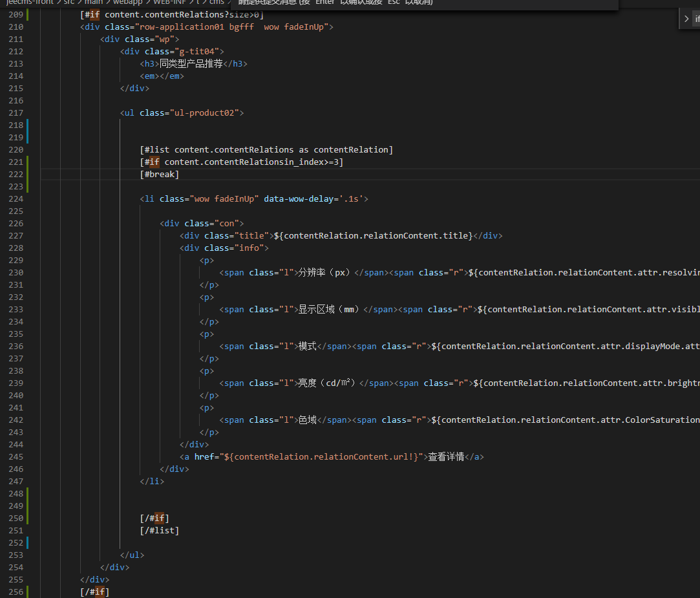This screenshot has height=598, width=700.
Task: Click the blue modified marker beside line 218
Action: click(28, 125)
